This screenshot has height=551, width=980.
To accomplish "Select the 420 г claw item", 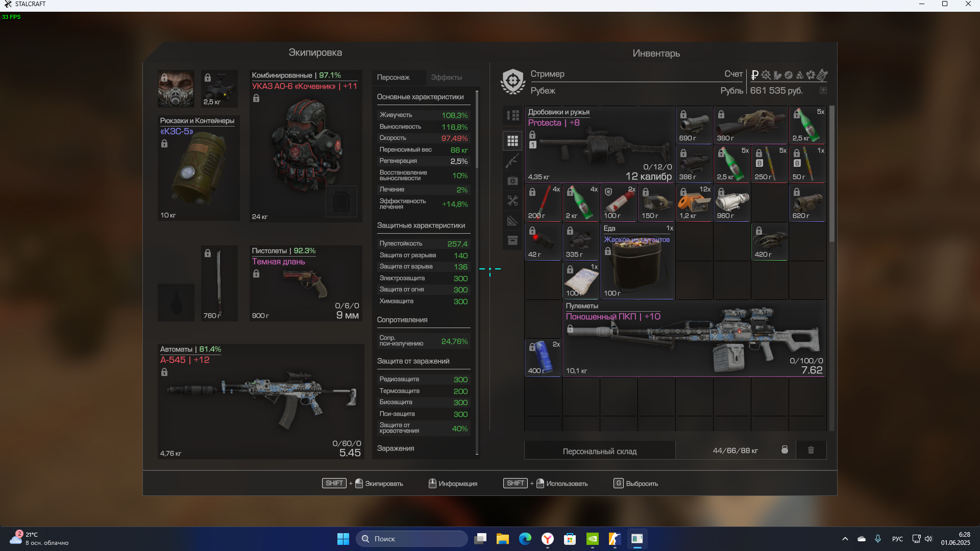I will (770, 242).
